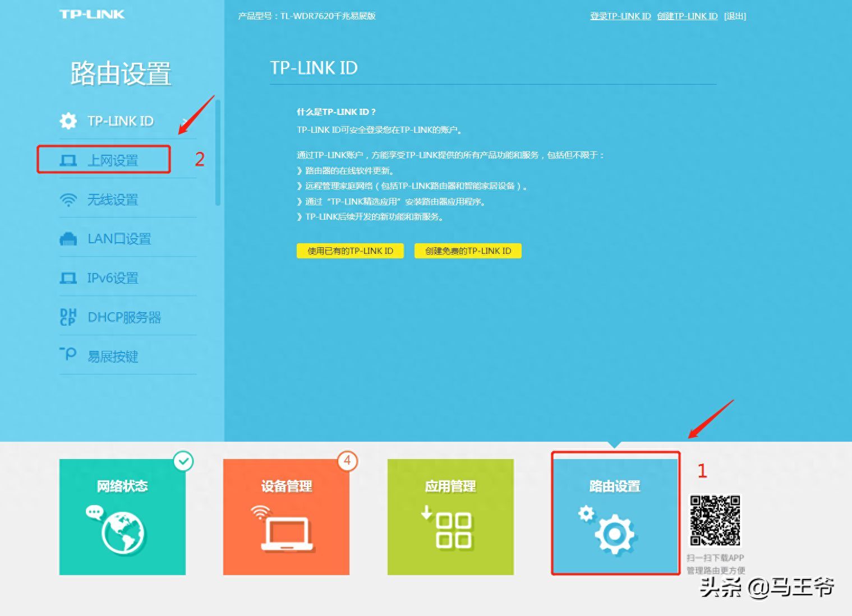
Task: Open IPv6设置 menu item
Action: 128,278
